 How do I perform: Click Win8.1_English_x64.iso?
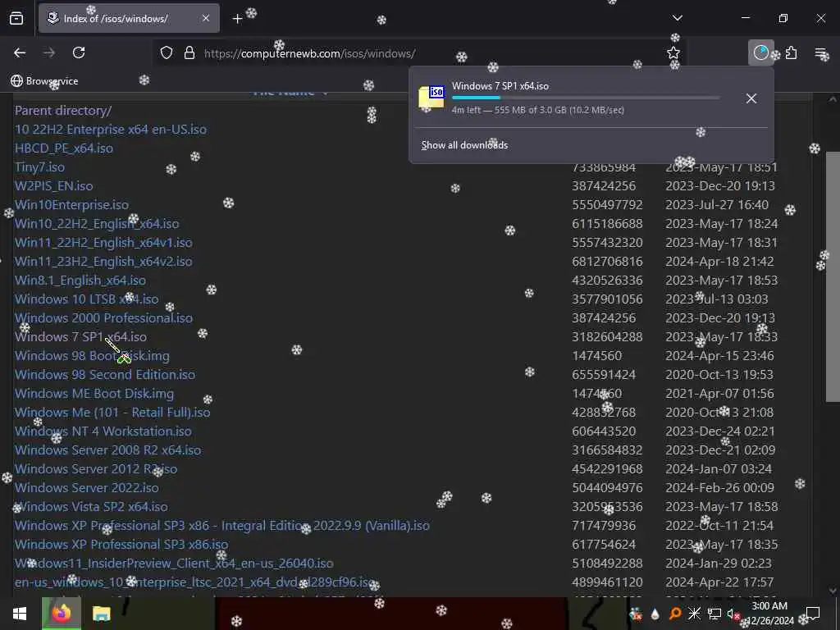80,281
